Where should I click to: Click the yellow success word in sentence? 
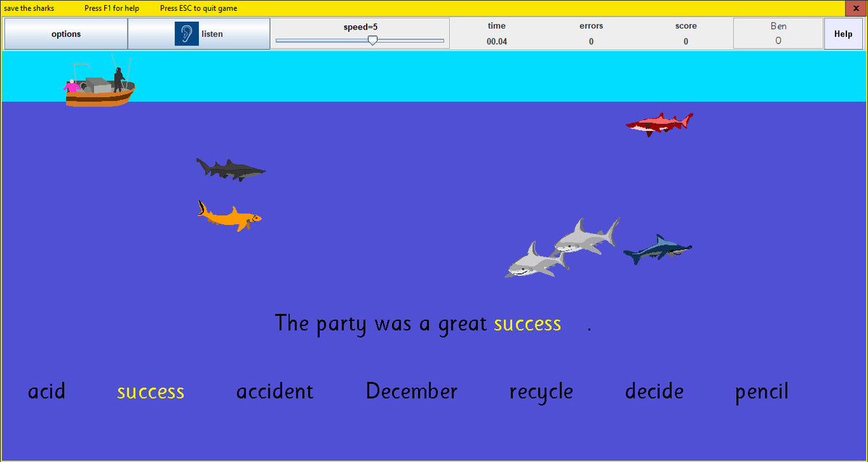[x=527, y=324]
